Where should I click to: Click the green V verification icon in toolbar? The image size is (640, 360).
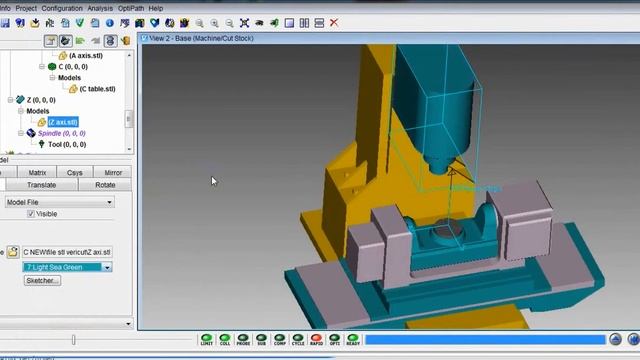[x=80, y=23]
